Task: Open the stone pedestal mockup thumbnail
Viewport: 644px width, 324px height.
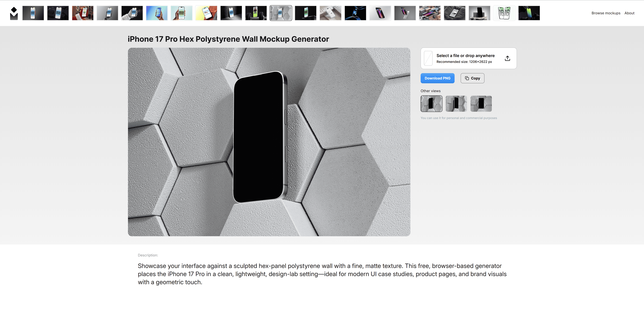Action: click(x=479, y=13)
